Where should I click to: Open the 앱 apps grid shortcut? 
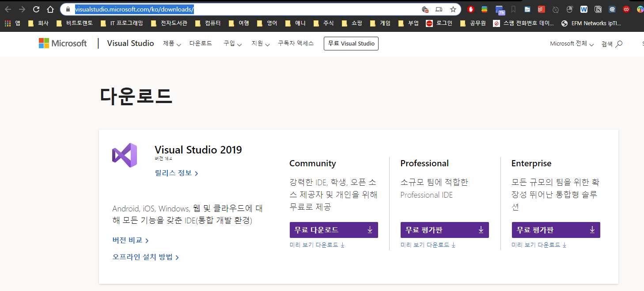coord(12,23)
